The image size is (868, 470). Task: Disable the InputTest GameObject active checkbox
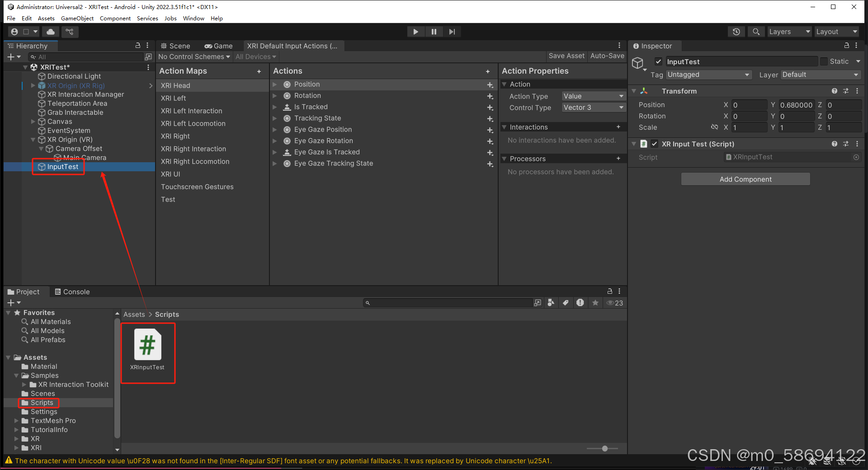point(658,61)
